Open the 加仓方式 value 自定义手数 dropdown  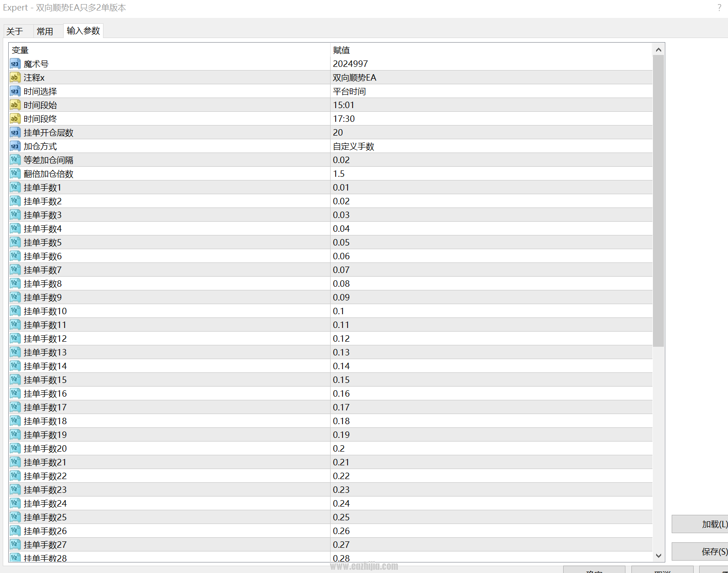491,146
